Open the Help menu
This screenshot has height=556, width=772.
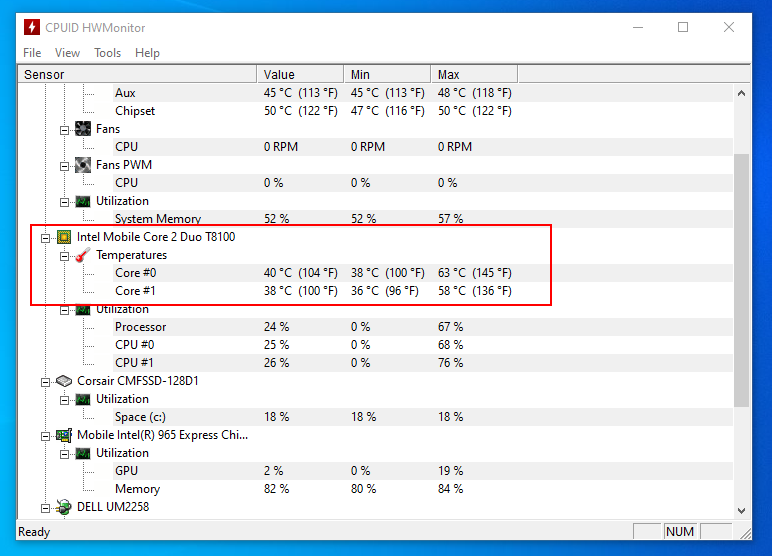[147, 53]
